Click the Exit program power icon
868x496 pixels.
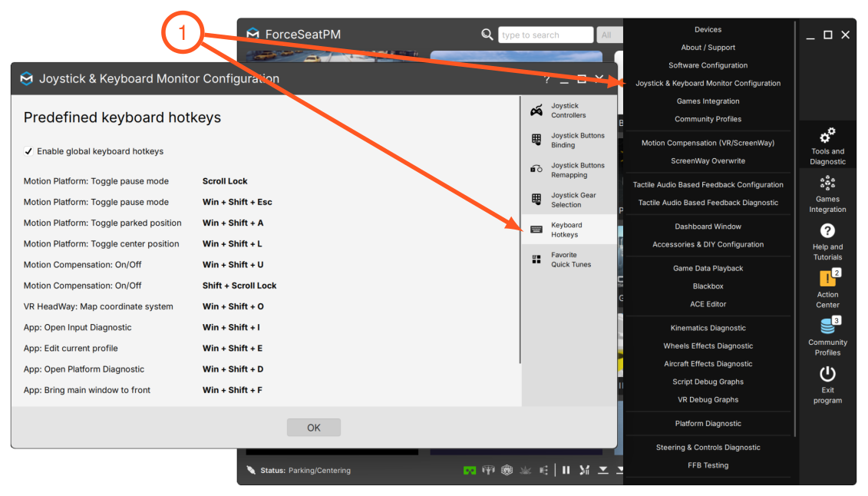coord(827,374)
